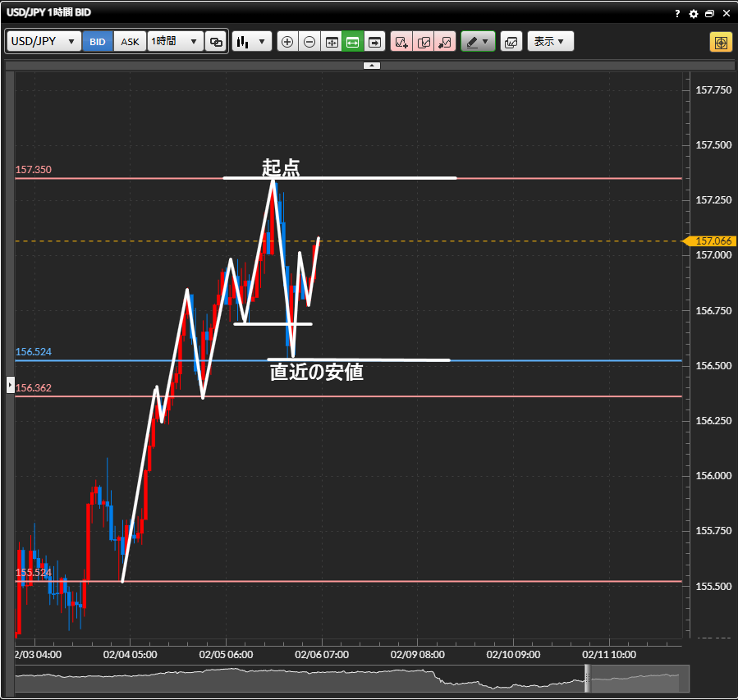Zoom out with the minus icon

pos(309,41)
